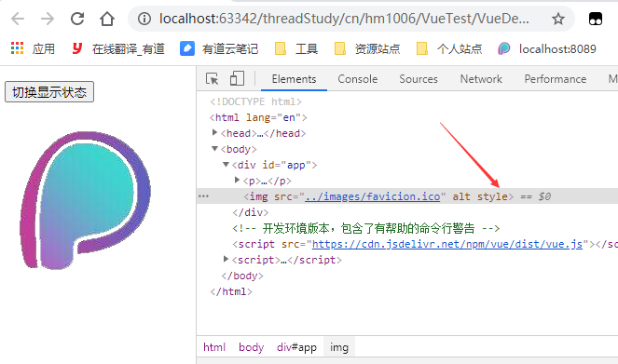Select the DOCTYPE html line
The height and width of the screenshot is (364, 618).
(x=255, y=101)
